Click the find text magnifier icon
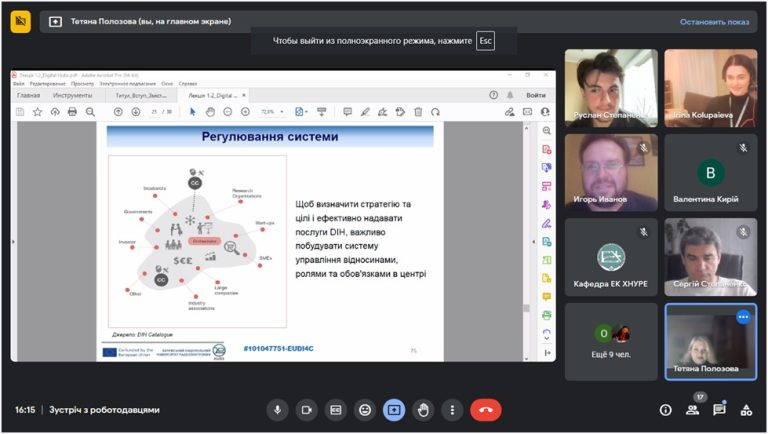Screen dimensions: 768x434 click(90, 112)
